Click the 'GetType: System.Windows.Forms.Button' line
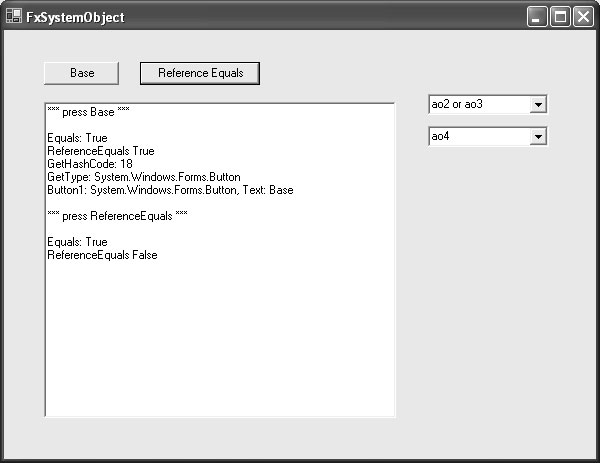Image resolution: width=600 pixels, height=463 pixels. 143,177
